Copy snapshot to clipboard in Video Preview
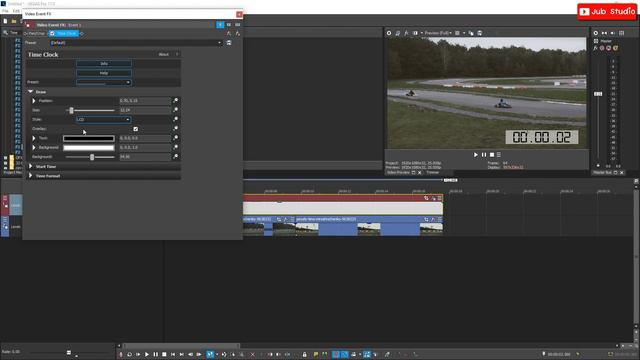 click(x=471, y=33)
